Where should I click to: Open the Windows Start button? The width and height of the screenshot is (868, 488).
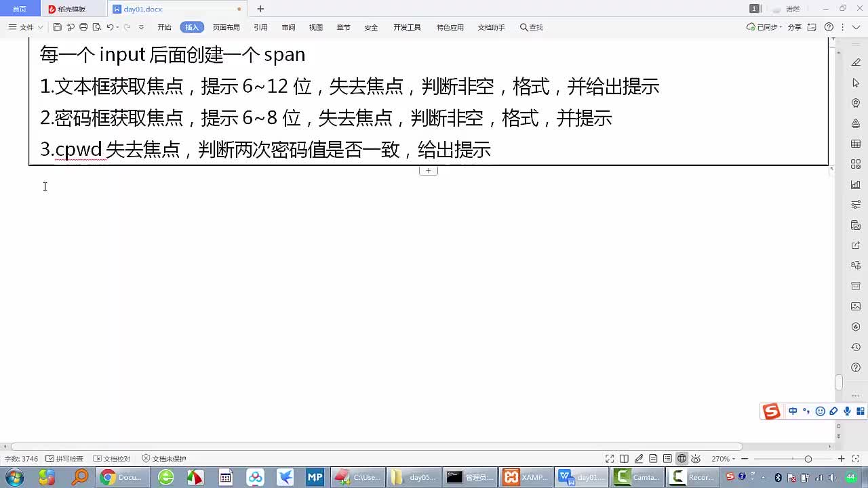pyautogui.click(x=14, y=477)
